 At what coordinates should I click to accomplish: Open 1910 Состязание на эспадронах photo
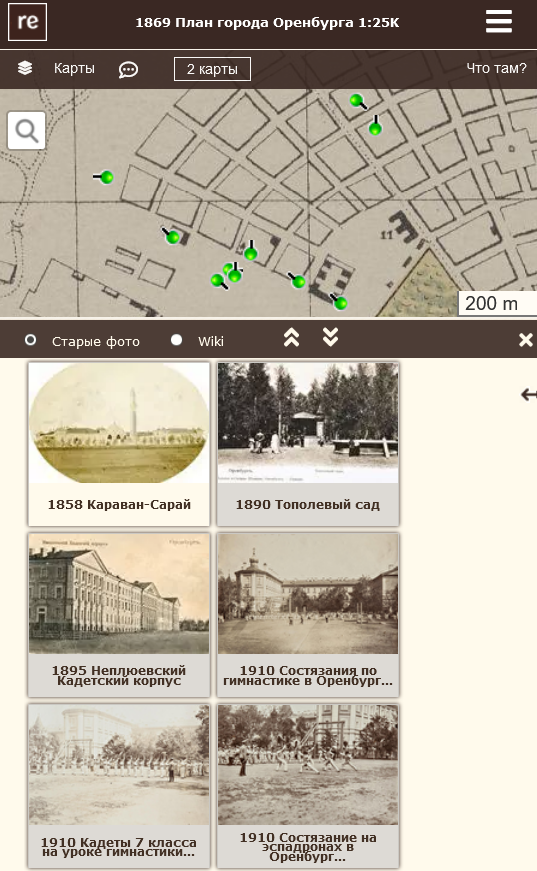[x=308, y=786]
